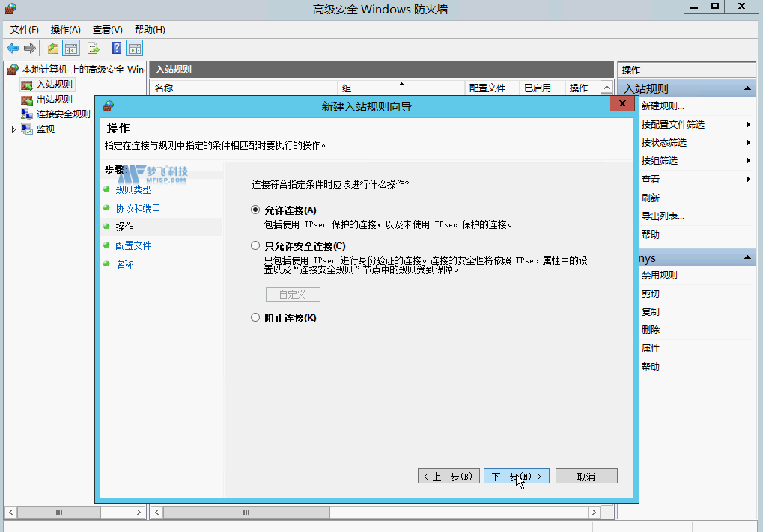Select the 只允许安全连接(C) radio button

coord(255,245)
